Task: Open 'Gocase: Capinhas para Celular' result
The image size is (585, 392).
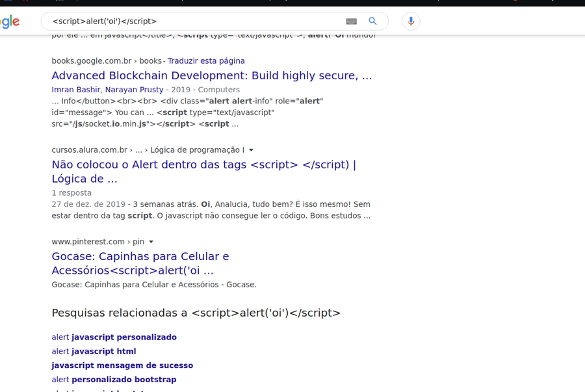Action: [140, 256]
